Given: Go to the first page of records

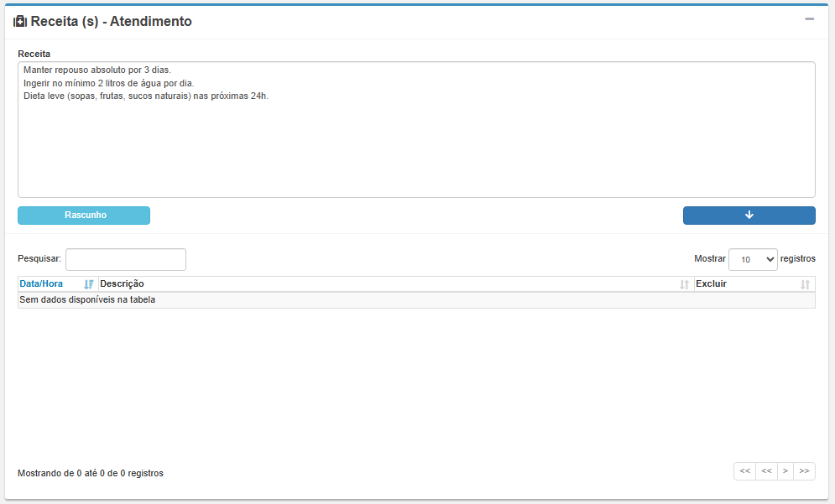Looking at the screenshot, I should 744,471.
